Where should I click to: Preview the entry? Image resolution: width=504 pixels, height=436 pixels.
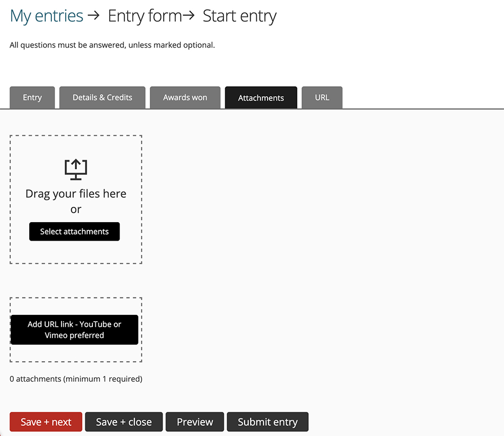pyautogui.click(x=195, y=422)
